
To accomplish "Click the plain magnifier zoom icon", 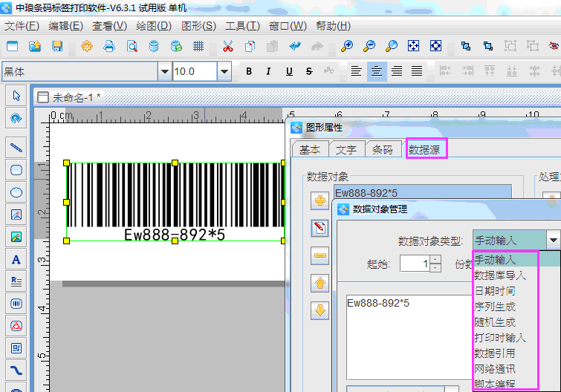I will (392, 46).
